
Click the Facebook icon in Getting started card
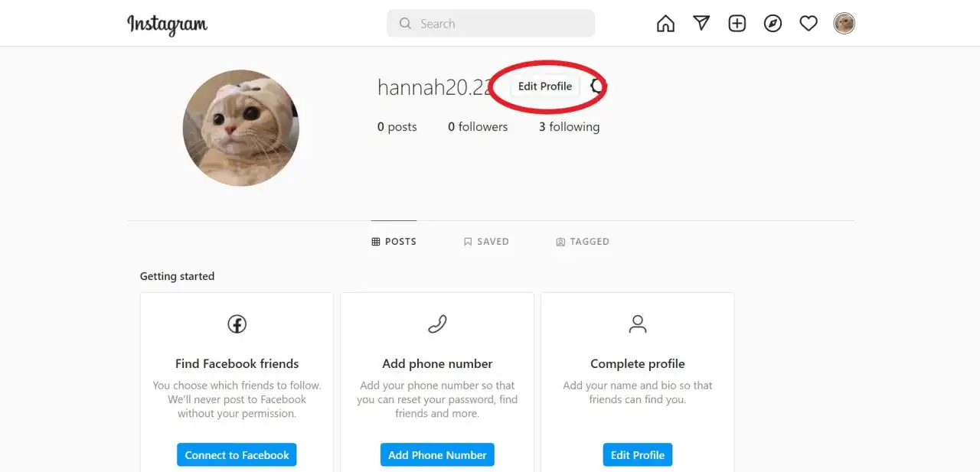point(237,324)
